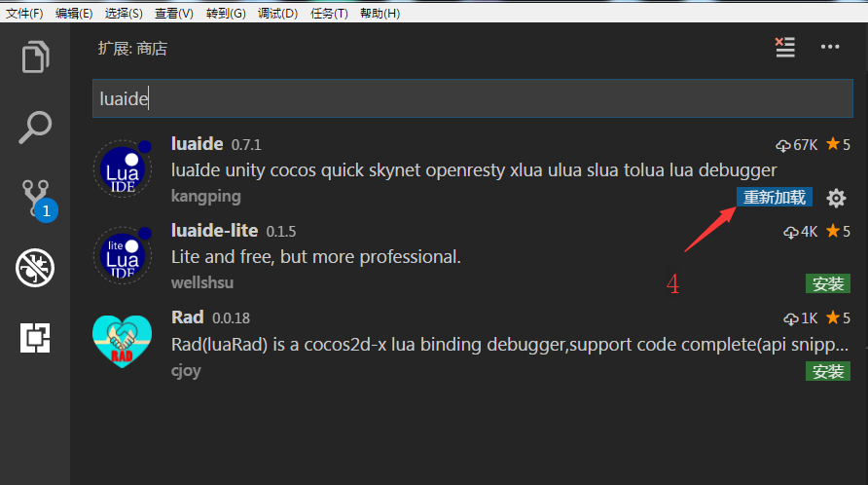Open luaide manage gear menu
868x485 pixels.
pos(836,198)
